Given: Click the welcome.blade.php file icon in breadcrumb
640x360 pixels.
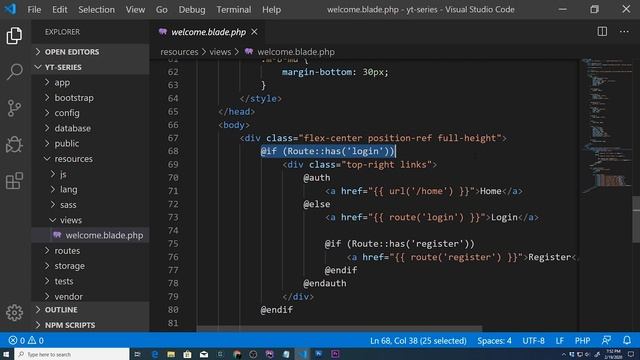Looking at the screenshot, I should coord(249,51).
